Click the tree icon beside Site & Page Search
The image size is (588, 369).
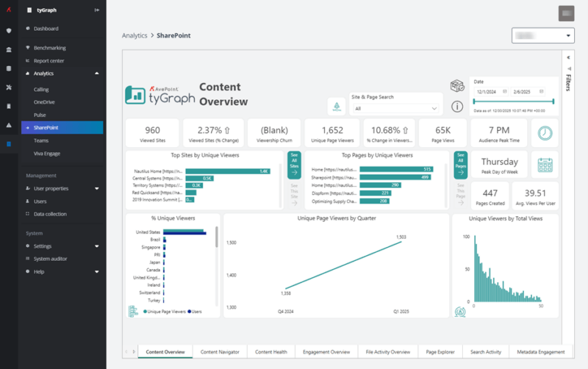[x=337, y=107]
